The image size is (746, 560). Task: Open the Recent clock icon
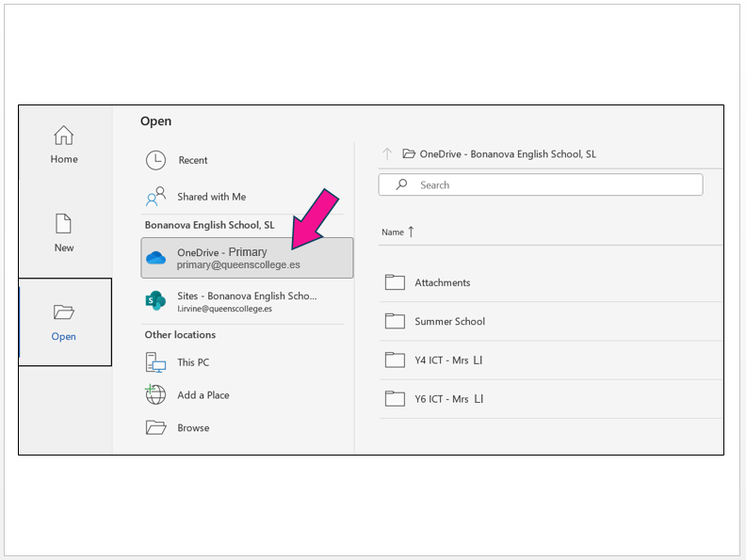(x=155, y=160)
